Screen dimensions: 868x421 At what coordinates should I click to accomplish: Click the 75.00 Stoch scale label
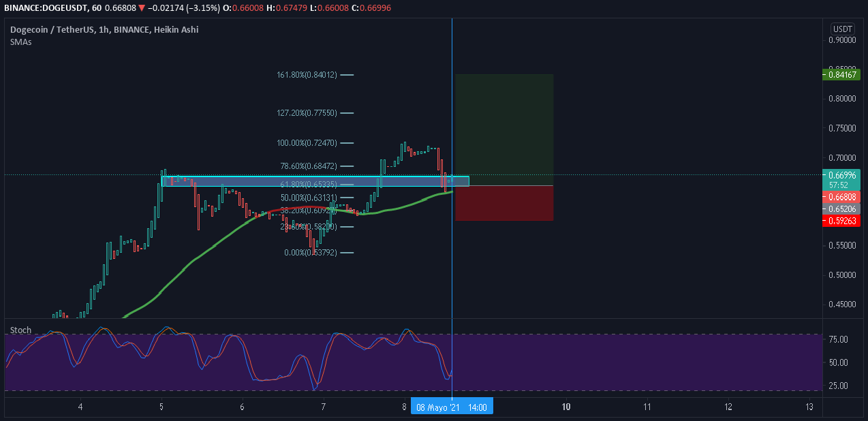click(x=839, y=339)
